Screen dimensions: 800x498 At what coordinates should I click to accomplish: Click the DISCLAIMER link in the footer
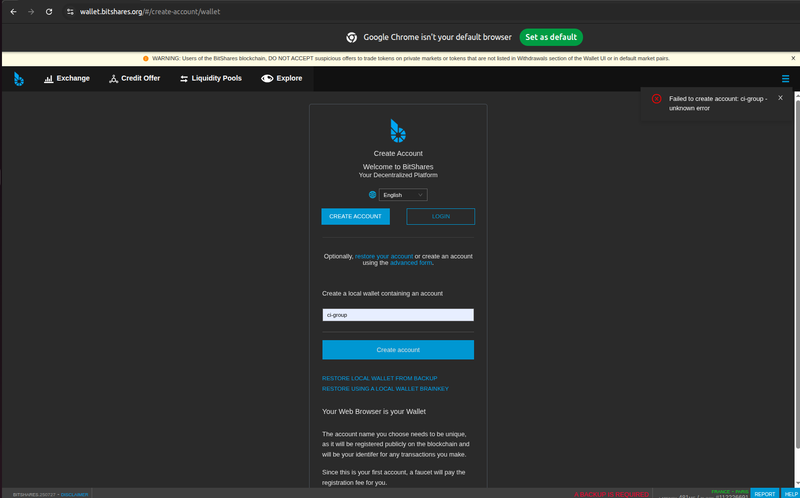(74, 494)
